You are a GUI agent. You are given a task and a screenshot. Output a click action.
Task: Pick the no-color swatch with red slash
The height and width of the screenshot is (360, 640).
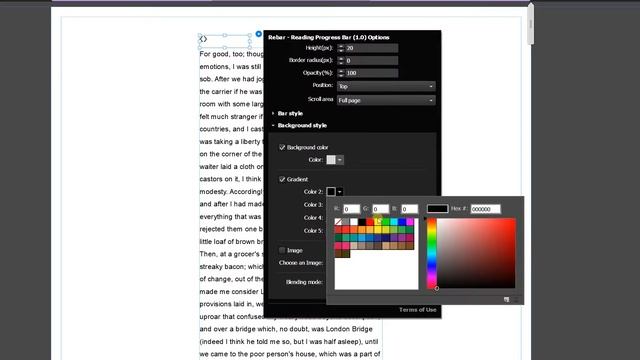pyautogui.click(x=338, y=222)
